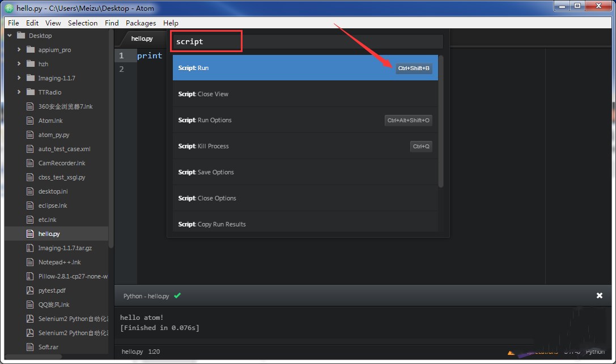Click the file icon beside hello.py in tree
The height and width of the screenshot is (364, 616).
30,234
